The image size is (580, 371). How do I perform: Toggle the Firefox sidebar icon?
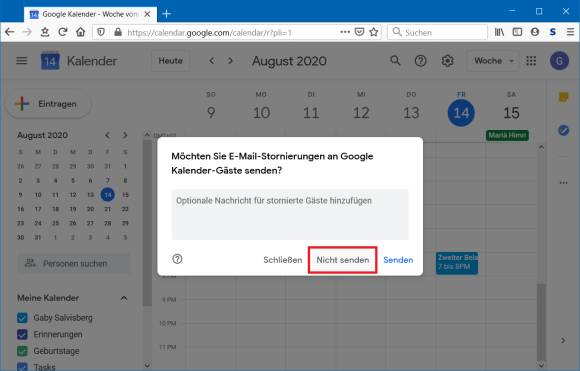517,32
